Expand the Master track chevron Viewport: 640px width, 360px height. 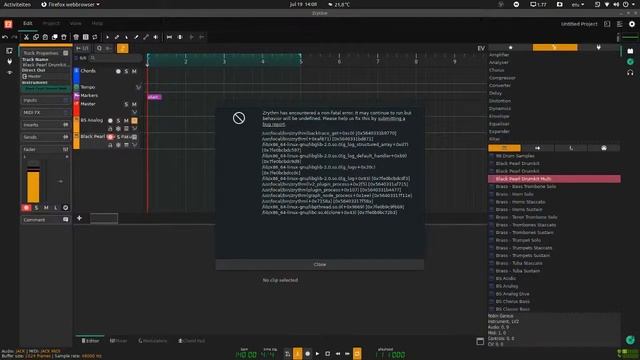pyautogui.click(x=134, y=112)
